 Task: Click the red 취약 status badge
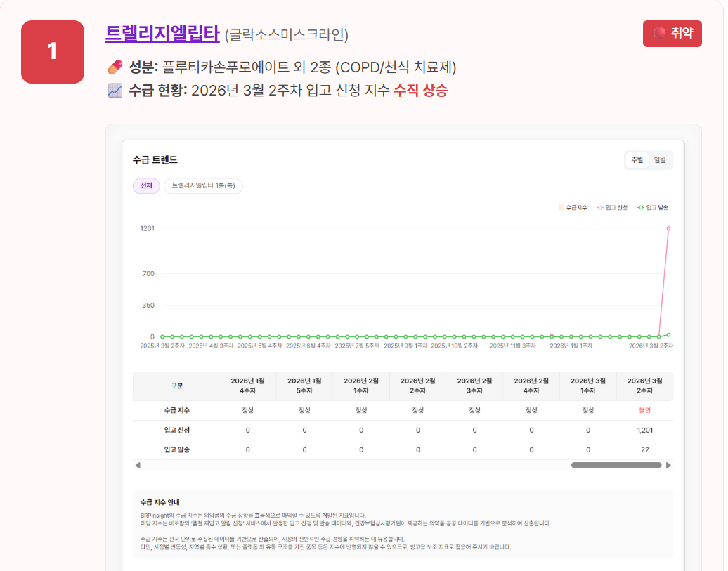pyautogui.click(x=672, y=33)
